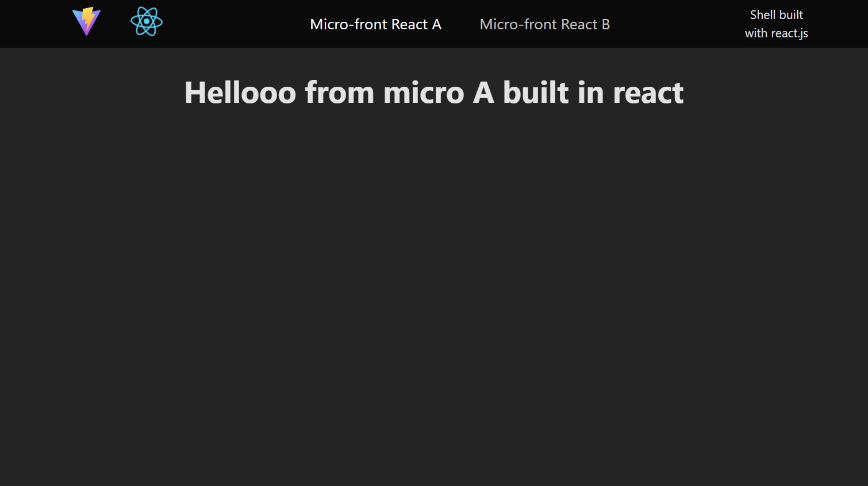Screen dimensions: 868x486
Task: Open the Micro-front React A tab
Action: tap(375, 24)
